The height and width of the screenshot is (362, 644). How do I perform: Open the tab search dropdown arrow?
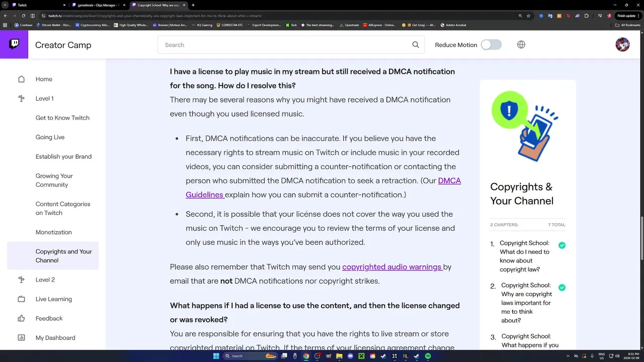[x=5, y=5]
